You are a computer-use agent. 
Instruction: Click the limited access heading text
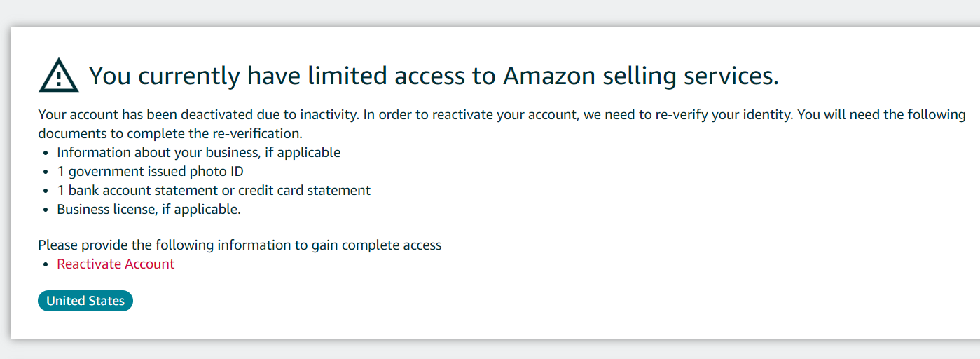pos(434,75)
